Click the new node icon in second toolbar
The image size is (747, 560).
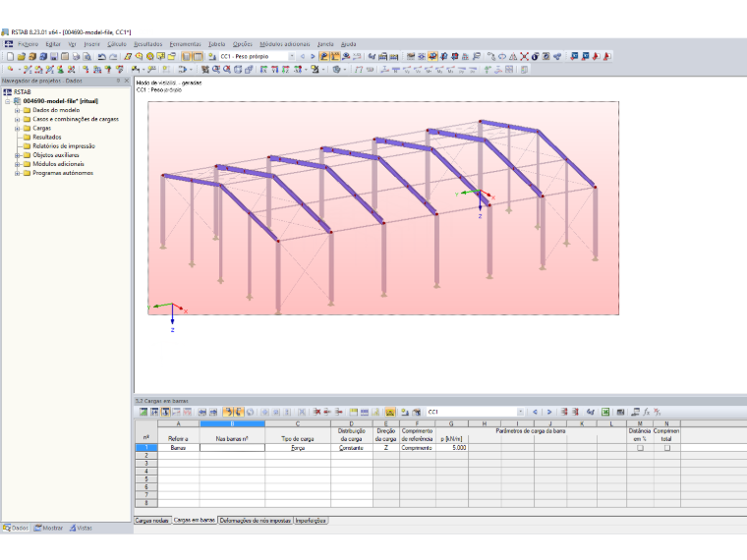click(10, 70)
